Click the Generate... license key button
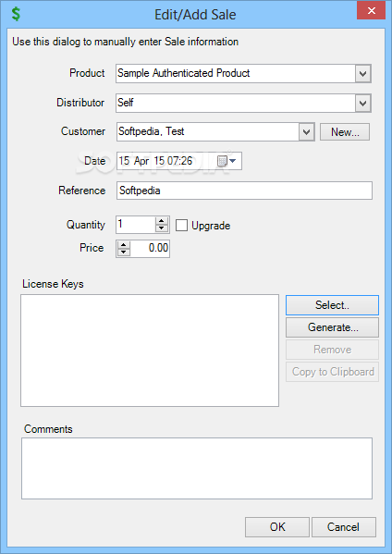 (332, 327)
